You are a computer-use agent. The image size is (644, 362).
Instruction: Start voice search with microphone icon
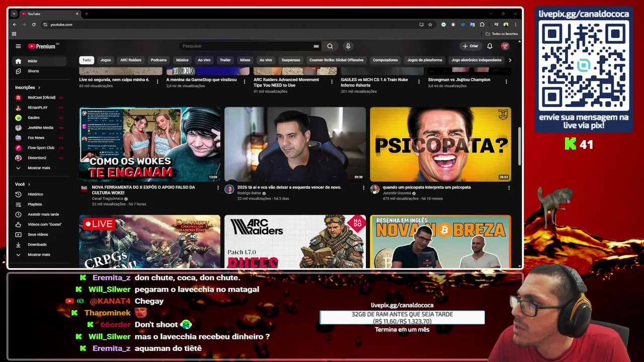348,46
